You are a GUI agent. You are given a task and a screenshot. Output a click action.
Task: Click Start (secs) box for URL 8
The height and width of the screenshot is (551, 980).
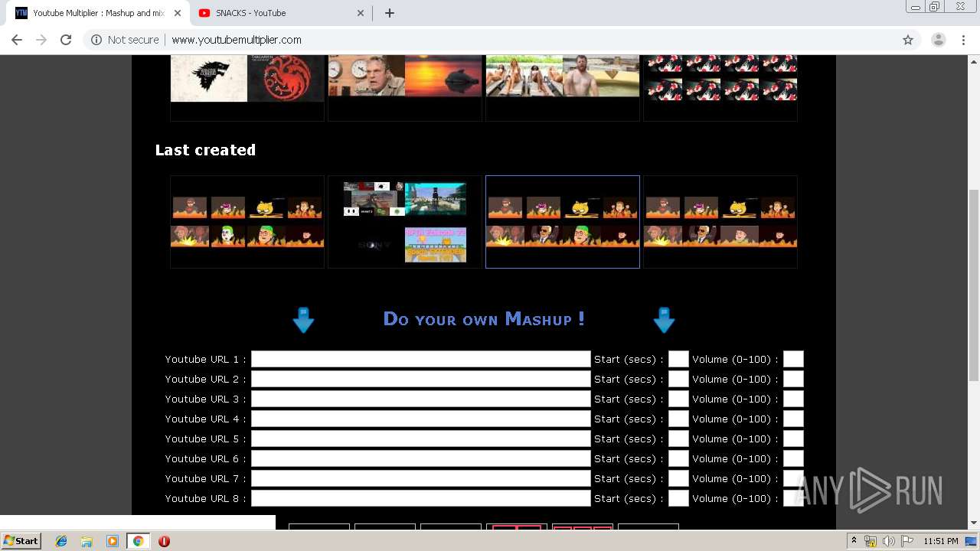678,498
